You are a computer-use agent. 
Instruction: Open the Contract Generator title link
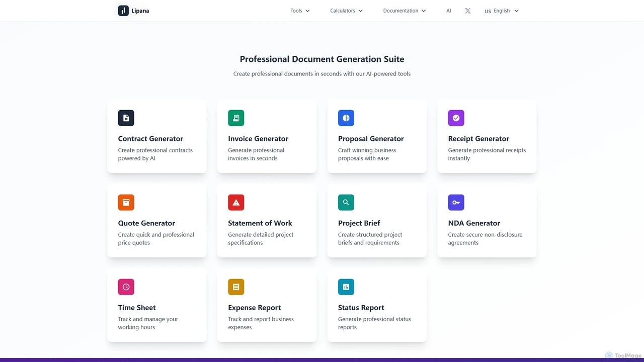[150, 139]
